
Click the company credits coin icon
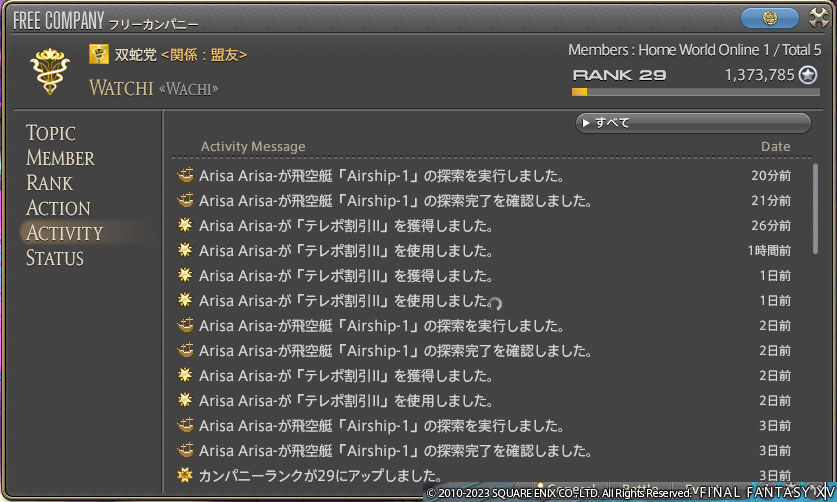pos(808,75)
